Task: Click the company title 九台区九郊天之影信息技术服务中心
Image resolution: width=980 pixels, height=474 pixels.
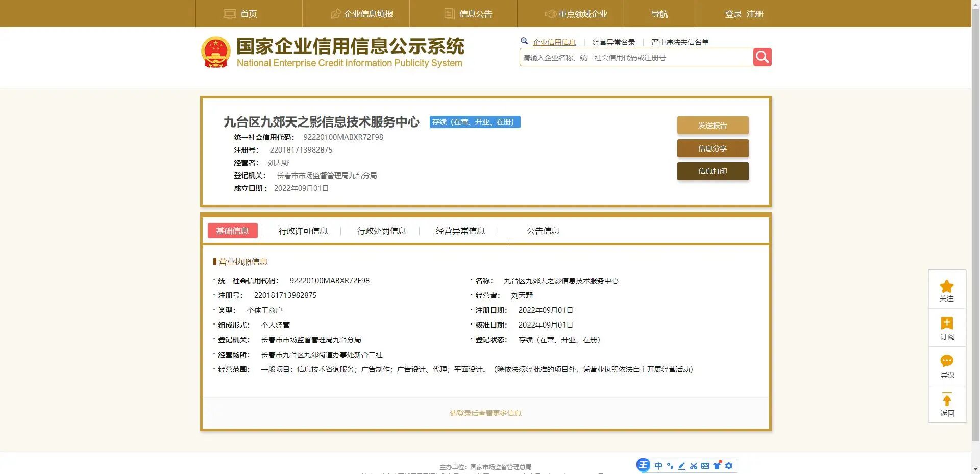Action: [322, 122]
